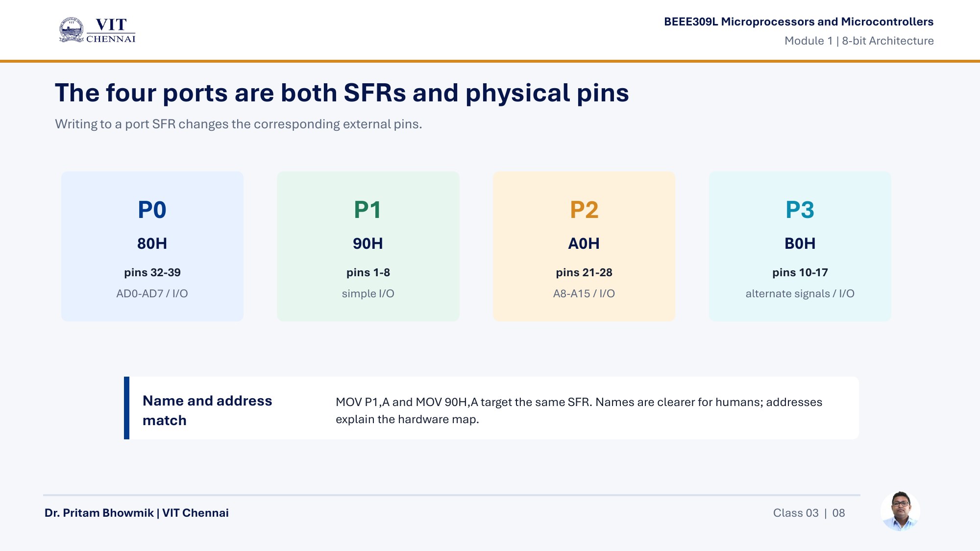This screenshot has height=551, width=980.
Task: Click 'Module 1 | 8-bit Architecture' text
Action: (x=859, y=41)
